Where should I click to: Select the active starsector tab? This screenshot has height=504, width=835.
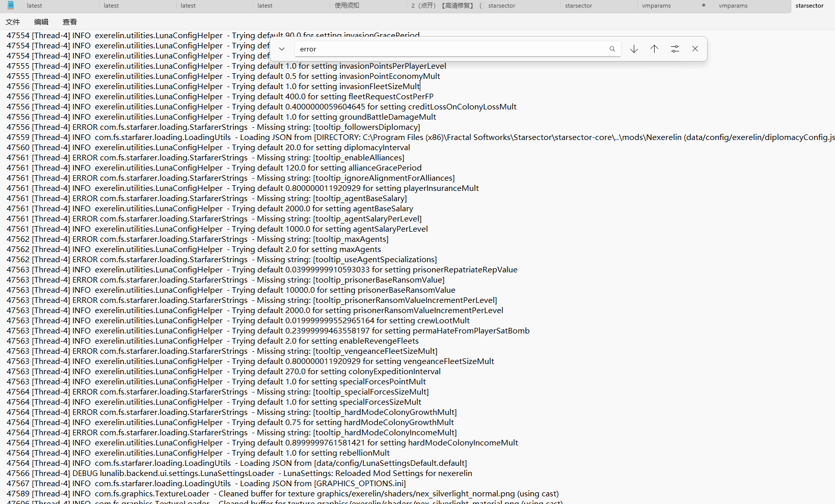click(x=809, y=6)
